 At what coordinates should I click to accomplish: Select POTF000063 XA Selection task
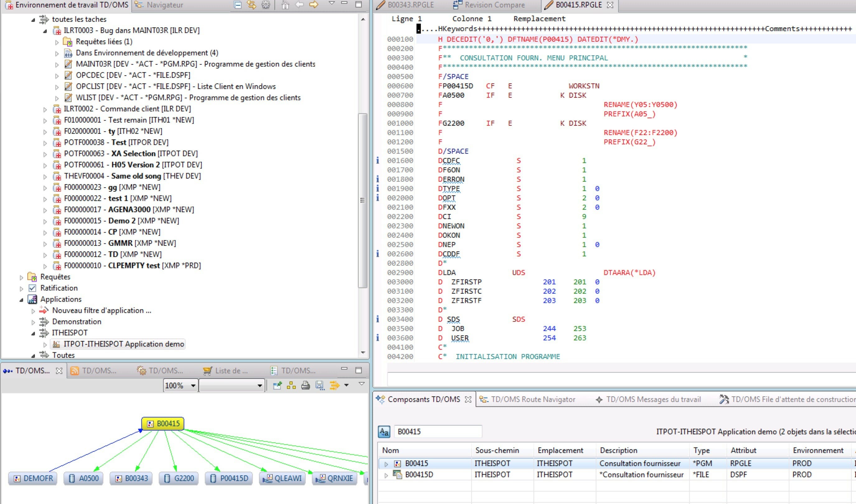pos(125,153)
